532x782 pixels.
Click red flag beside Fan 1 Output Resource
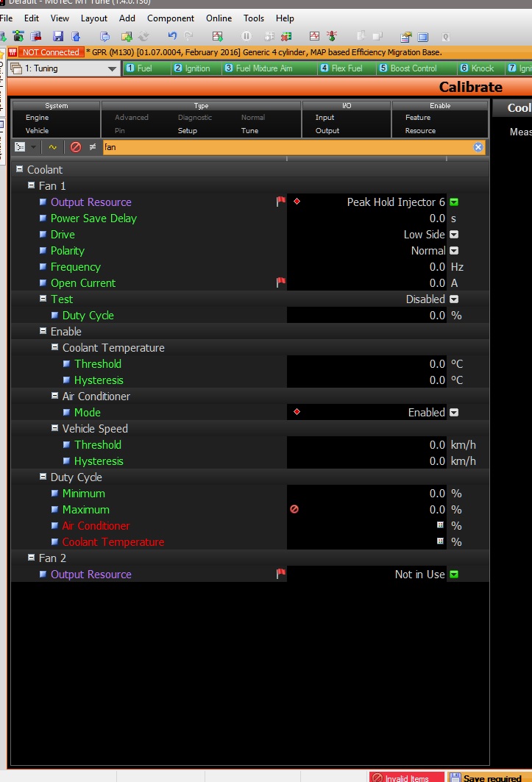pos(281,201)
